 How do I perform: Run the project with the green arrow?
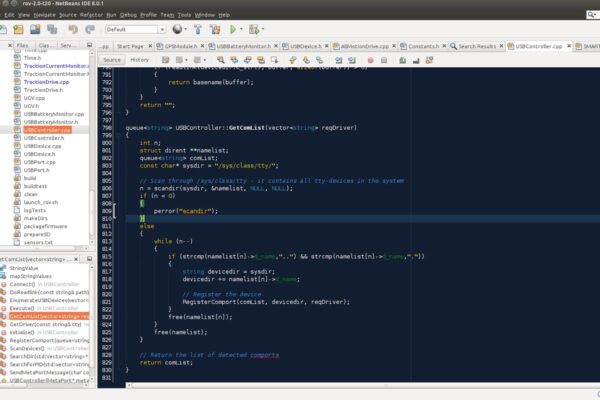click(x=233, y=29)
